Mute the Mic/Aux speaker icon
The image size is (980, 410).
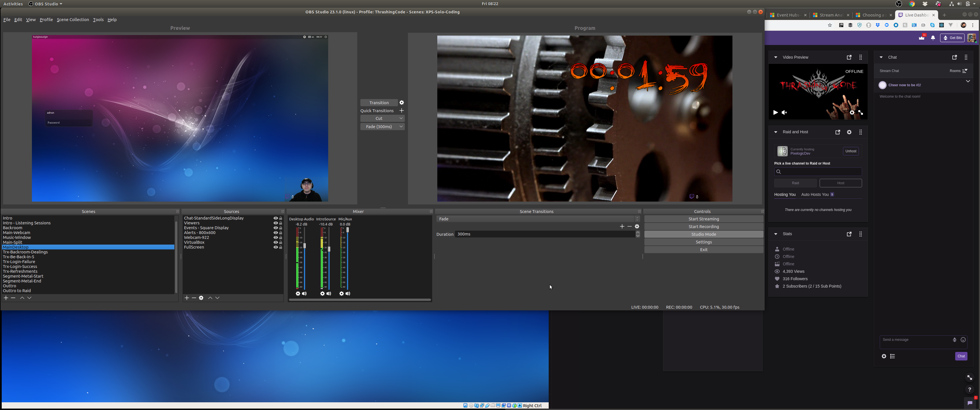348,294
